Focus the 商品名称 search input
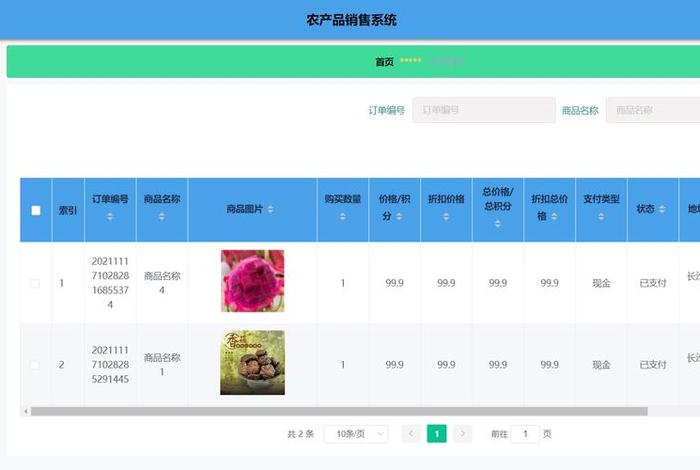This screenshot has height=470, width=700. (653, 110)
